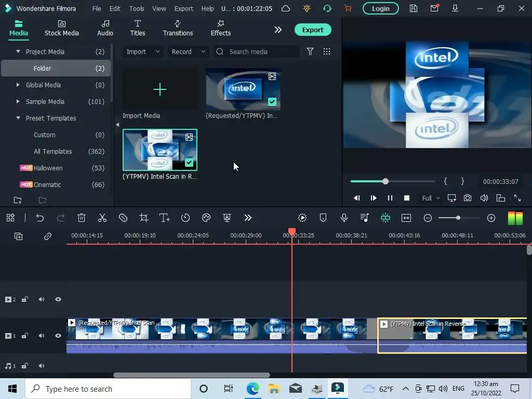Open the speed clock tool
The image size is (532, 399).
tap(185, 218)
